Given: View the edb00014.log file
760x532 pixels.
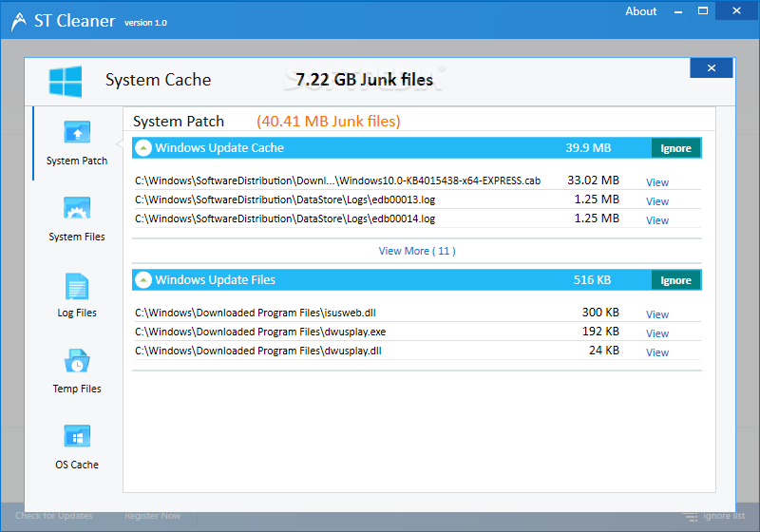Looking at the screenshot, I should (x=657, y=220).
